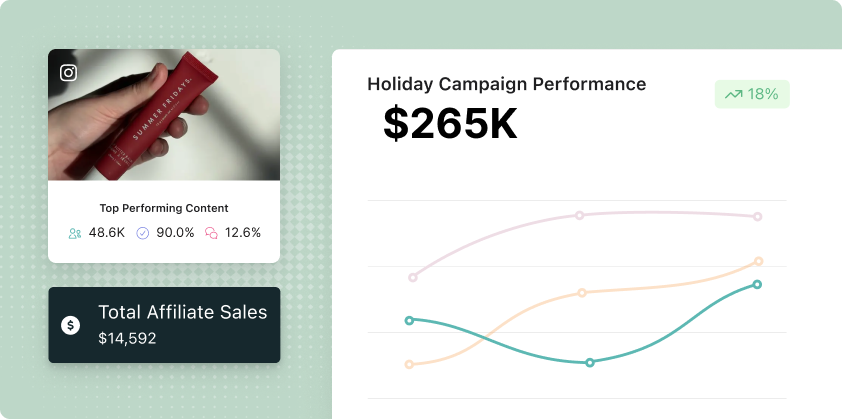Click the Holiday Campaign Performance heading
842x419 pixels.
tap(506, 84)
